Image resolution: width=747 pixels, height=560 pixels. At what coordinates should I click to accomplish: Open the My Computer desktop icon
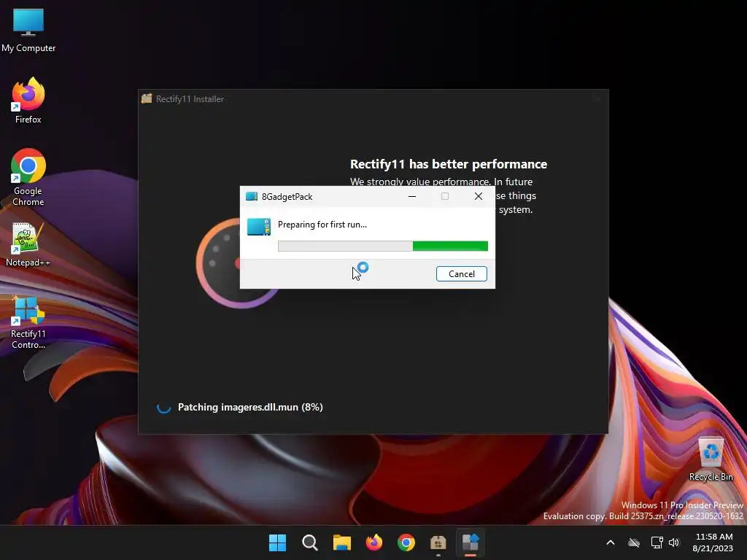coord(28,29)
